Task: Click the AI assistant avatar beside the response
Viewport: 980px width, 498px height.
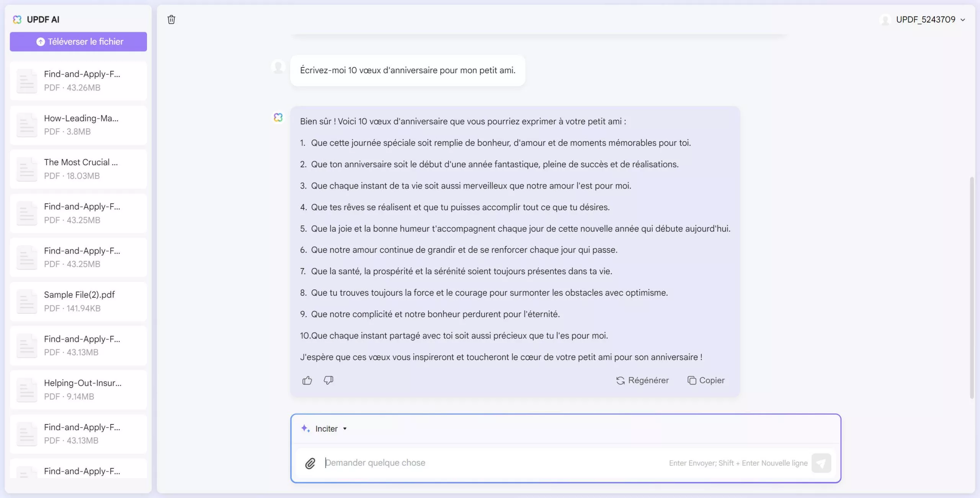Action: [x=278, y=117]
